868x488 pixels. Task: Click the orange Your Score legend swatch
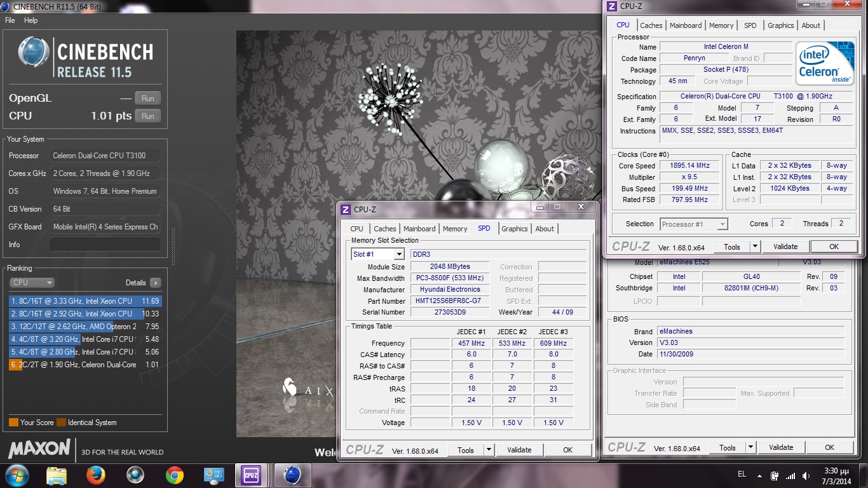point(13,423)
